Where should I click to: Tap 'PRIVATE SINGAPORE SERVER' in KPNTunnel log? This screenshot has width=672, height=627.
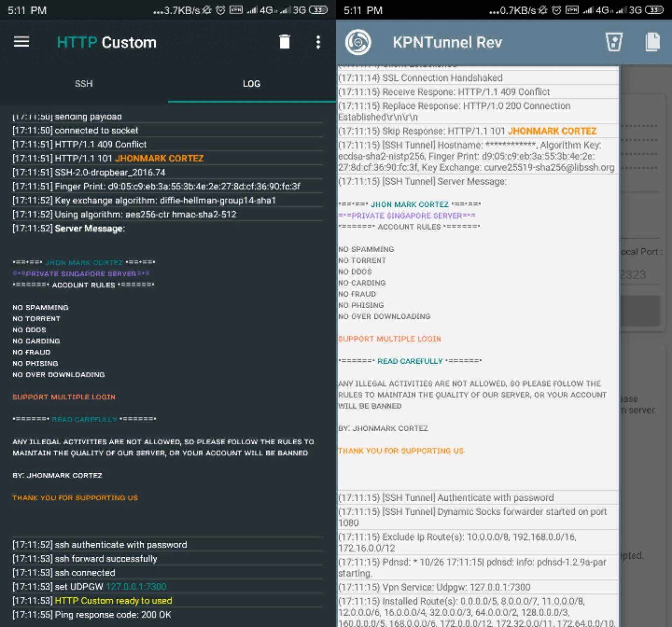(x=407, y=216)
